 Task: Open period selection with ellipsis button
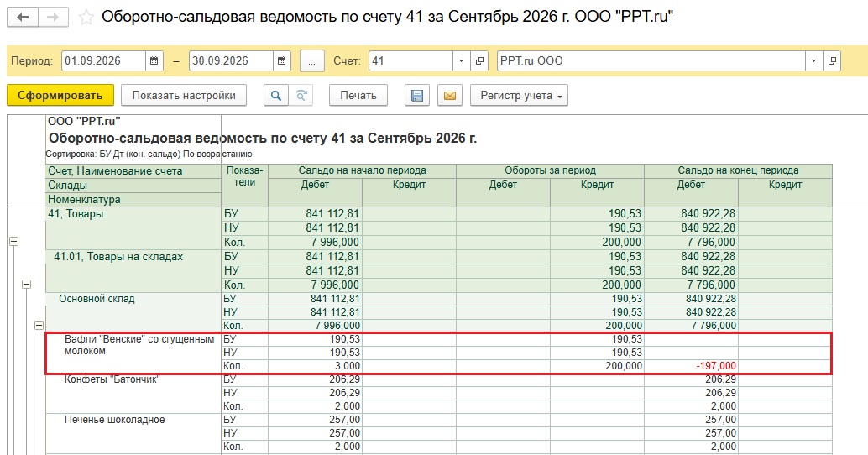pyautogui.click(x=312, y=61)
